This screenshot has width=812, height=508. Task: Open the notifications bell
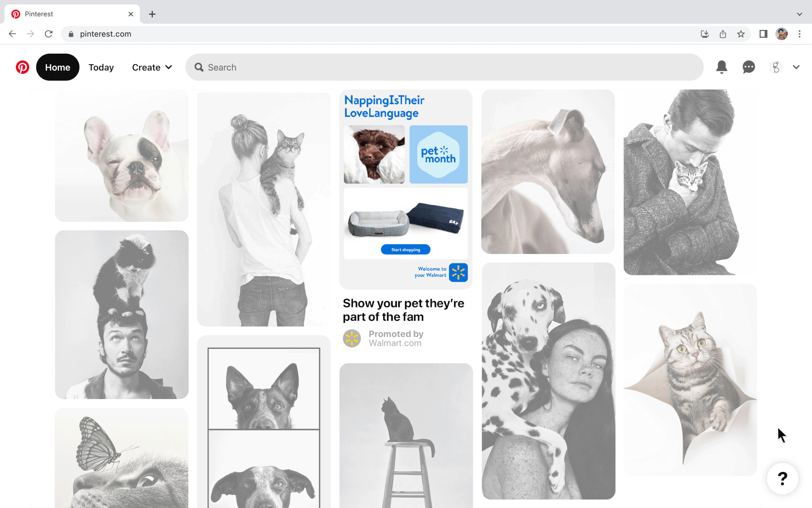(x=721, y=67)
